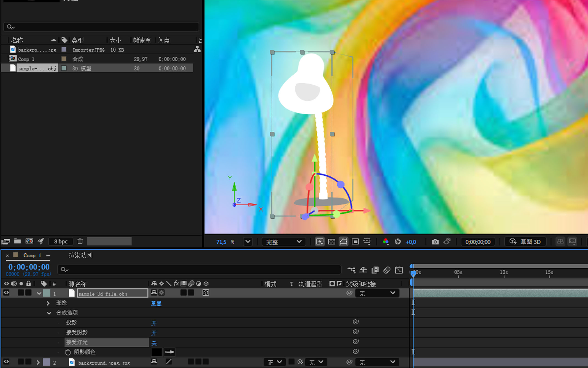Click the take snapshot camera icon
Image resolution: width=588 pixels, height=368 pixels.
(x=435, y=242)
